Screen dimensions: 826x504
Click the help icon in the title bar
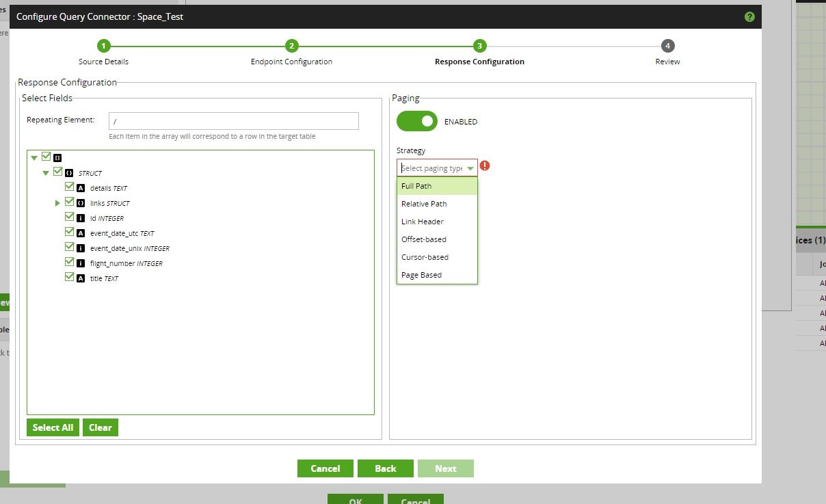(x=749, y=16)
